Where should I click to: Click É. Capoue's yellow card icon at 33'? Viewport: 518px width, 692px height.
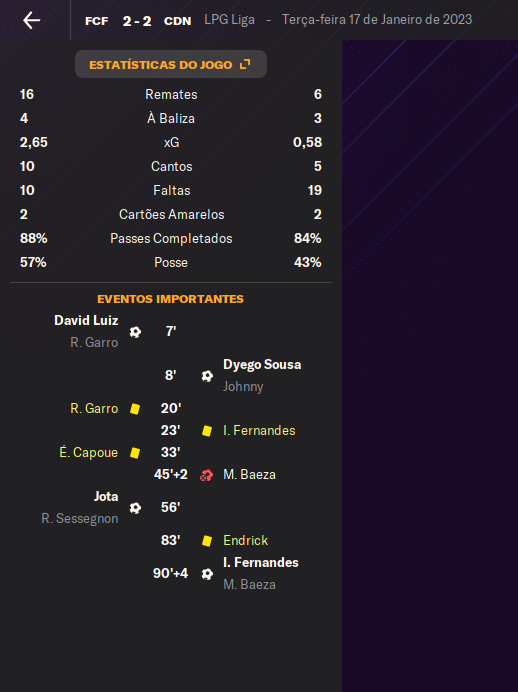tap(135, 453)
